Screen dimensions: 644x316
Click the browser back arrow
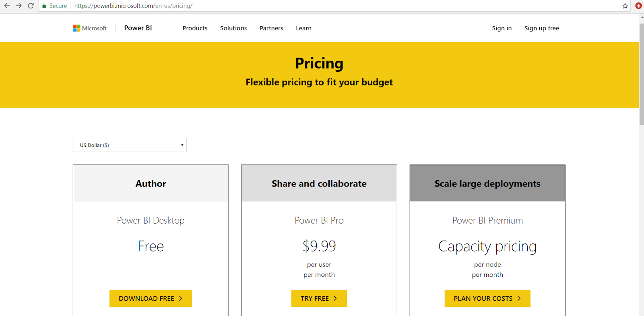point(7,6)
